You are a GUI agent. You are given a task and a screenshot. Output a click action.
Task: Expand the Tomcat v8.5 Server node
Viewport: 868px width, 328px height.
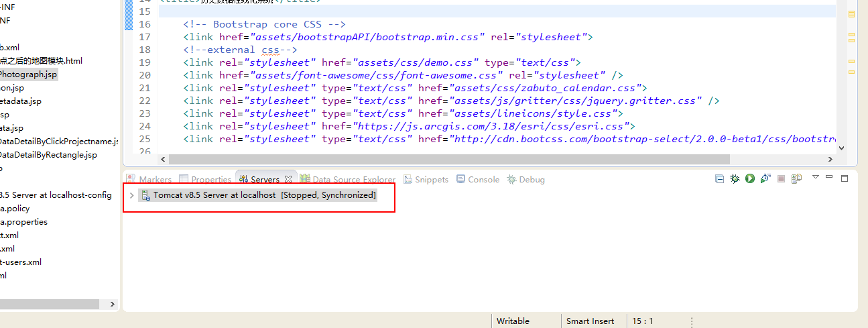131,195
